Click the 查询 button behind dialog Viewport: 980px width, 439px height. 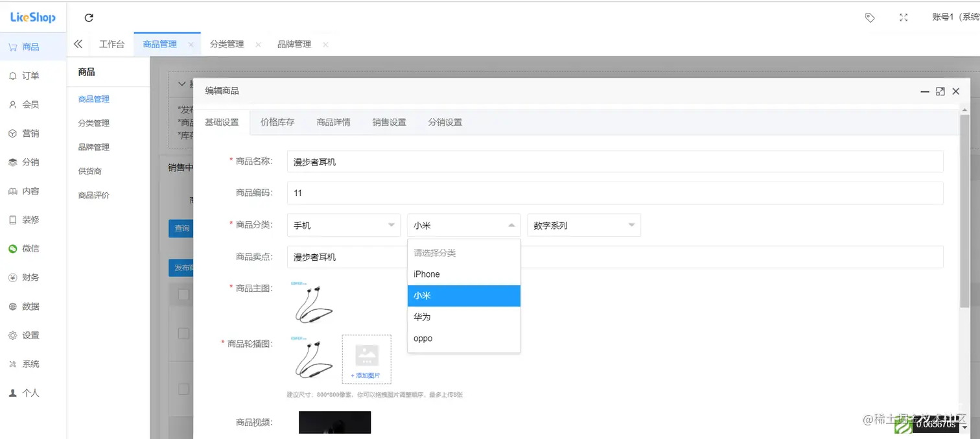click(x=181, y=228)
